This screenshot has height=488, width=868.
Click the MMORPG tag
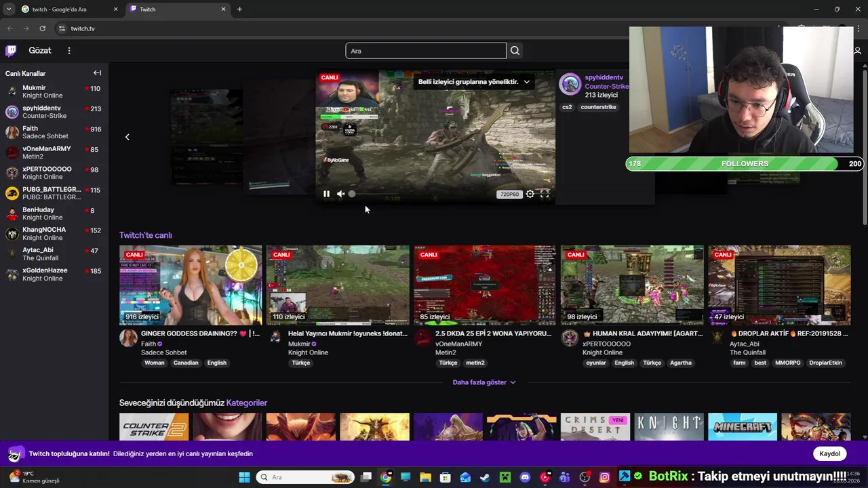tap(788, 363)
